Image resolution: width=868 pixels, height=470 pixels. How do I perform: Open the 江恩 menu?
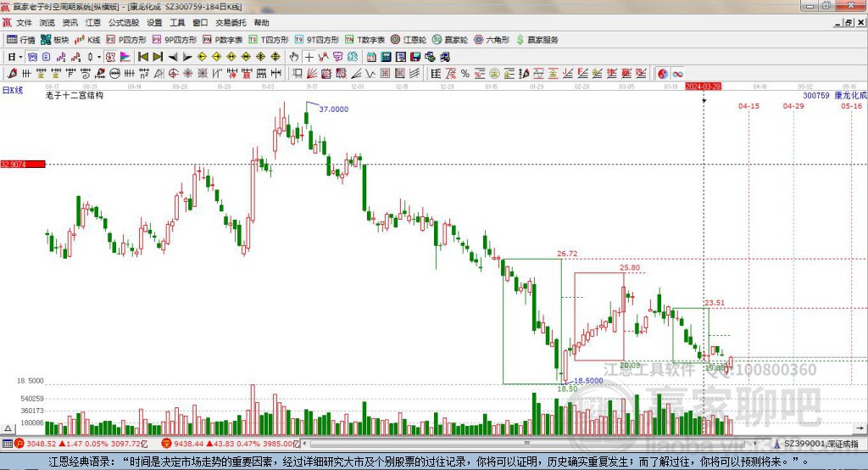click(x=93, y=23)
